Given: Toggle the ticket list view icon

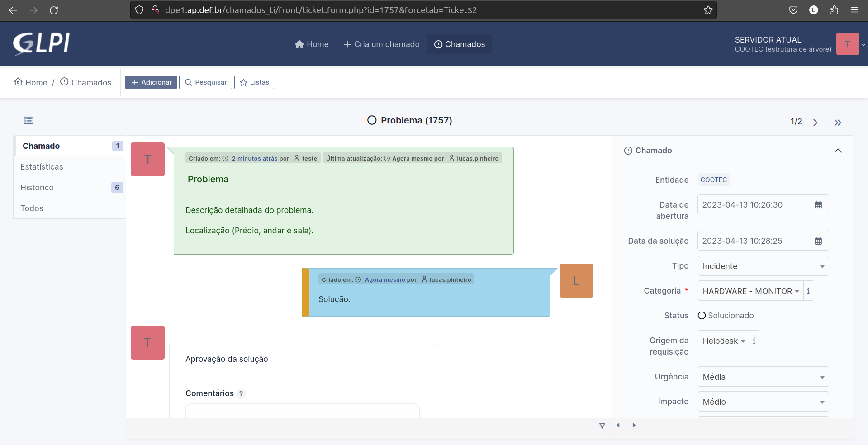Looking at the screenshot, I should [x=28, y=120].
